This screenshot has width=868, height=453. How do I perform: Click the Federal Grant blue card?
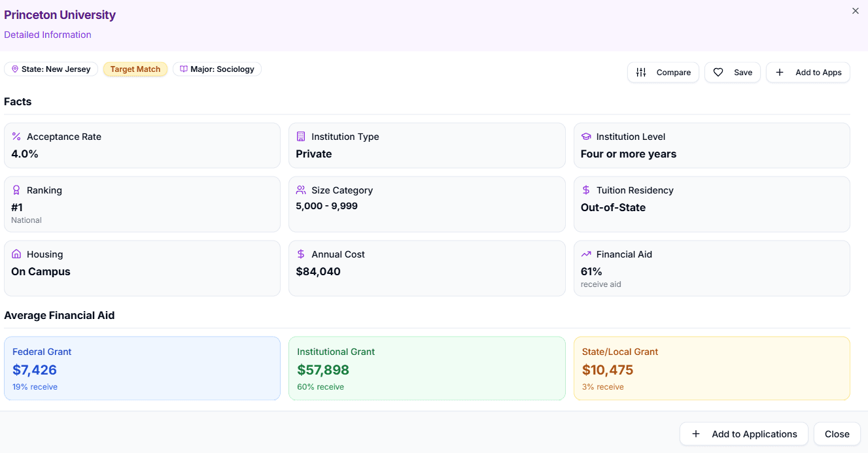[142, 368]
